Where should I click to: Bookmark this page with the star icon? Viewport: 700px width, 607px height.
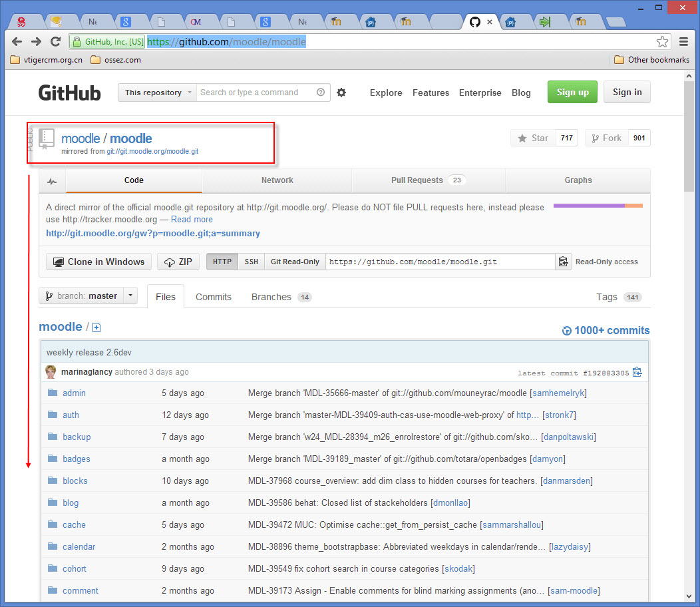coord(663,42)
